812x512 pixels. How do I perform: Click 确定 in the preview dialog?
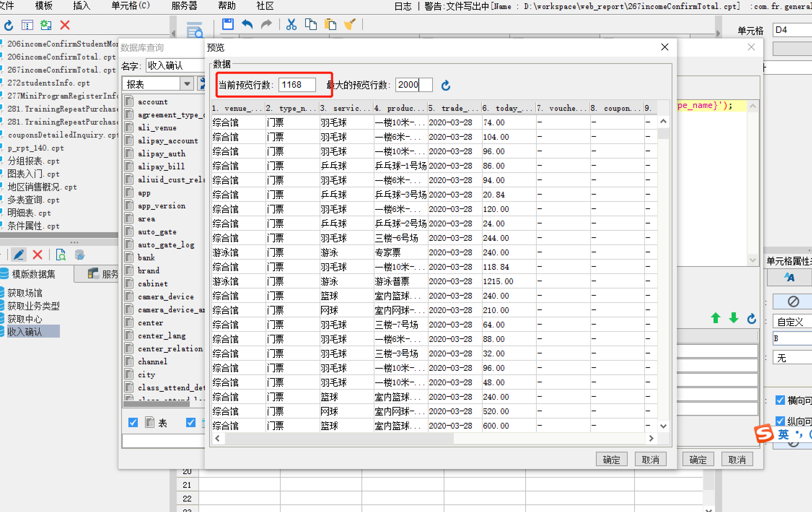[x=611, y=459]
